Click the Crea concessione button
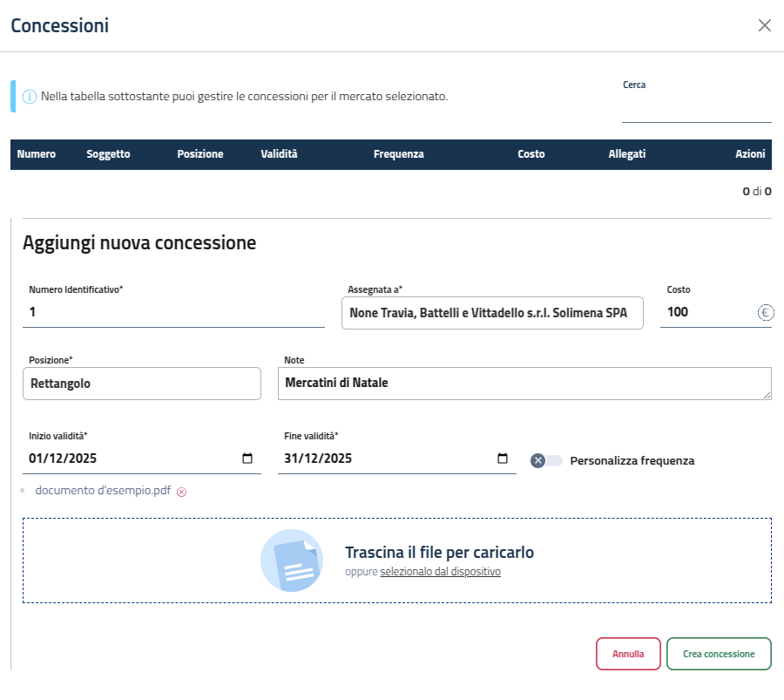Image resolution: width=784 pixels, height=700 pixels. tap(719, 654)
